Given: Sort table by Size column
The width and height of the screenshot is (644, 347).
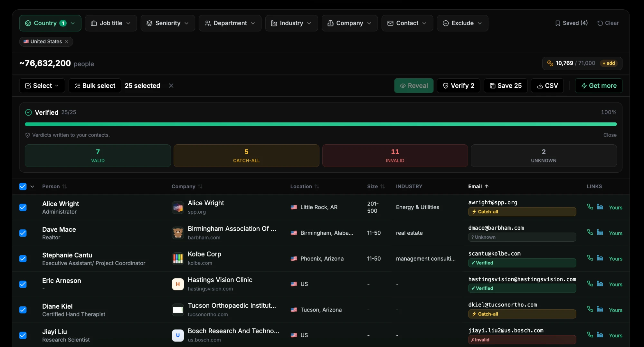Looking at the screenshot, I should pos(376,187).
